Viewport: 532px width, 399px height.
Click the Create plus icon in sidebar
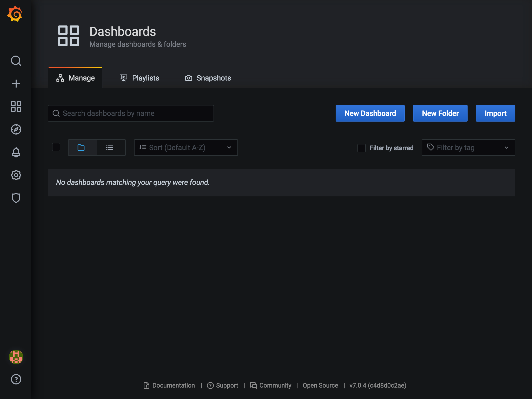16,84
